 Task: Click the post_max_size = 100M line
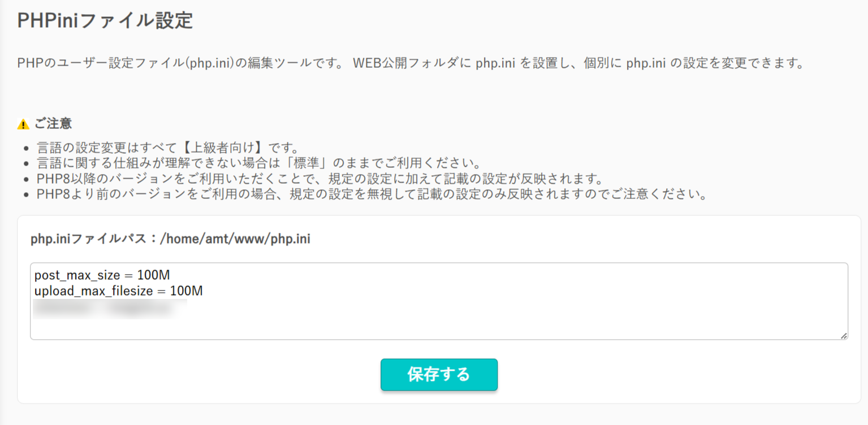pyautogui.click(x=102, y=275)
